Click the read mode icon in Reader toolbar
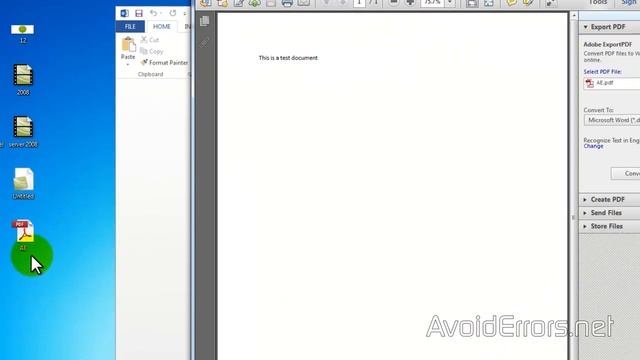 550,3
